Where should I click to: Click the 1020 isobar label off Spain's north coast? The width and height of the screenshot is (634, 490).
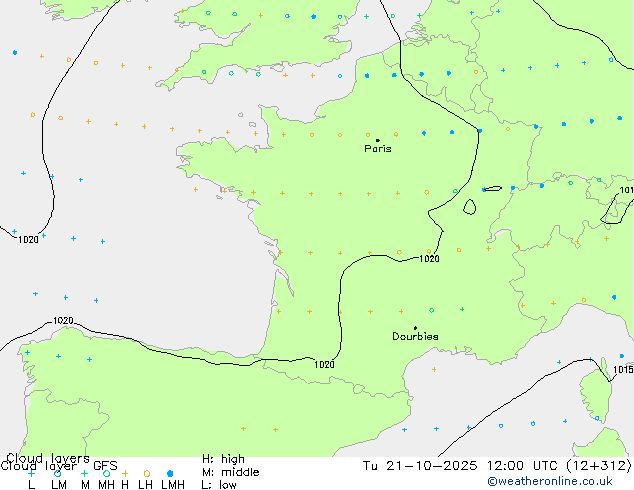(x=63, y=321)
